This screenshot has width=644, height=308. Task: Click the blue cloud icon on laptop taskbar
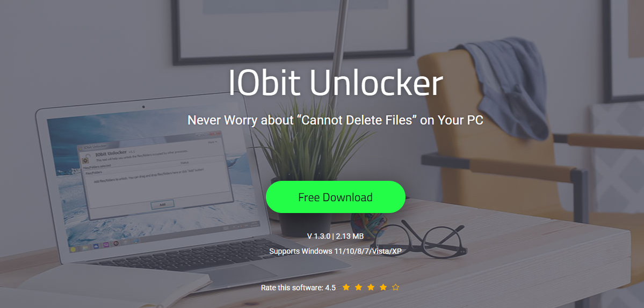point(96,246)
